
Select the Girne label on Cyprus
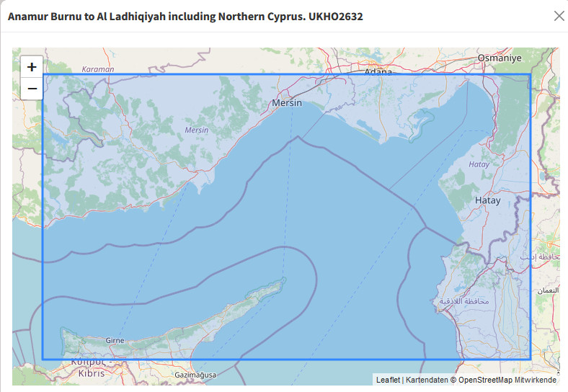coord(115,340)
